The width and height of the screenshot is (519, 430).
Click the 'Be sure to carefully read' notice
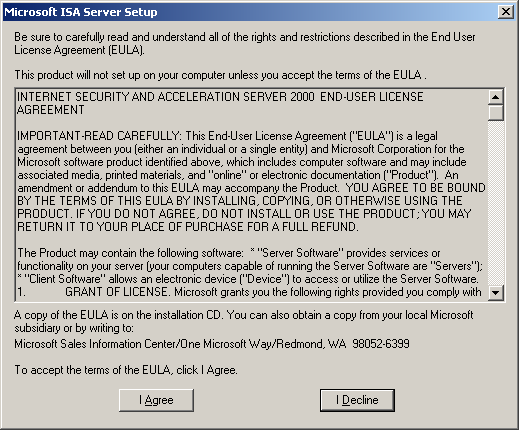[x=245, y=43]
